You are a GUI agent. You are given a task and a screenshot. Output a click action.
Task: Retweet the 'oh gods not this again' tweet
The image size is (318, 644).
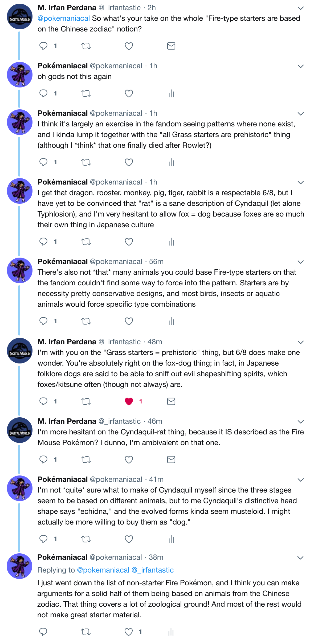[x=86, y=94]
